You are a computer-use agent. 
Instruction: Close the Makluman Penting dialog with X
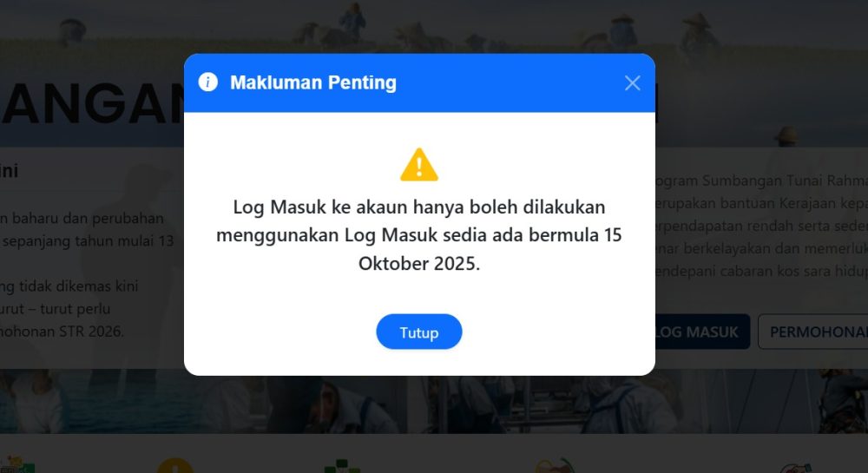[x=632, y=83]
